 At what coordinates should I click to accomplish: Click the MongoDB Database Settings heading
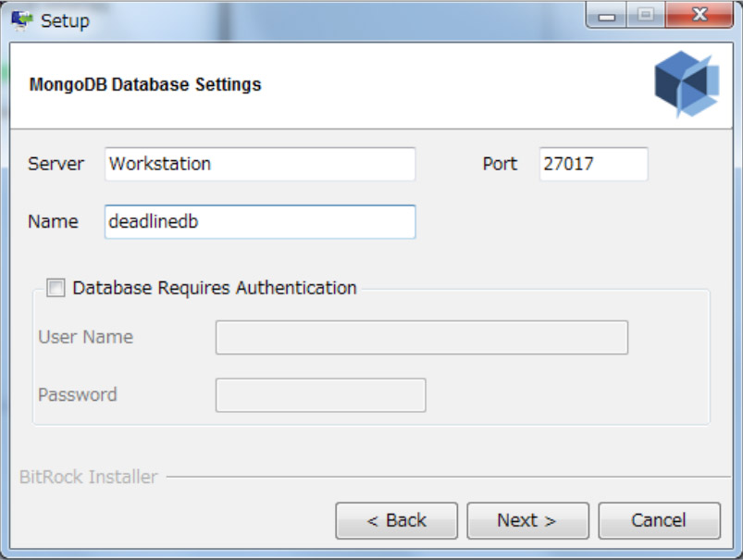(x=145, y=85)
